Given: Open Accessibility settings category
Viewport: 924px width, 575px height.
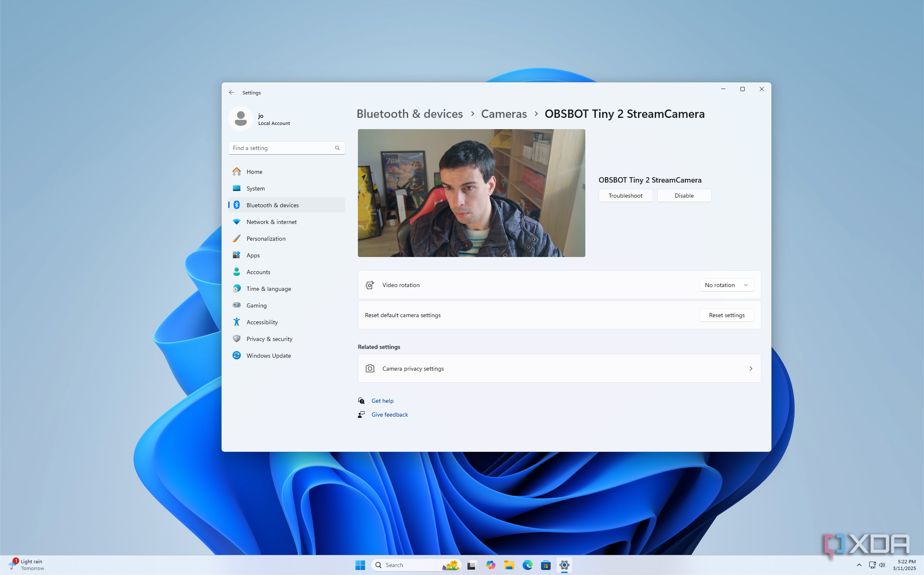Looking at the screenshot, I should 287,322.
